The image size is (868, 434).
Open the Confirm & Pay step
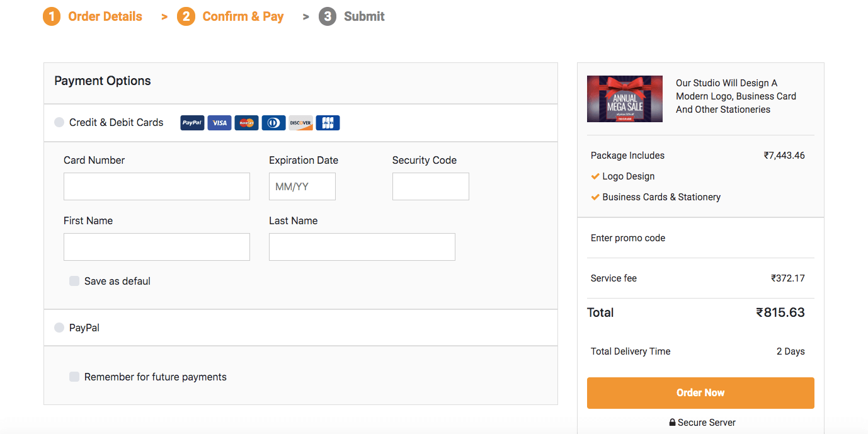[231, 16]
